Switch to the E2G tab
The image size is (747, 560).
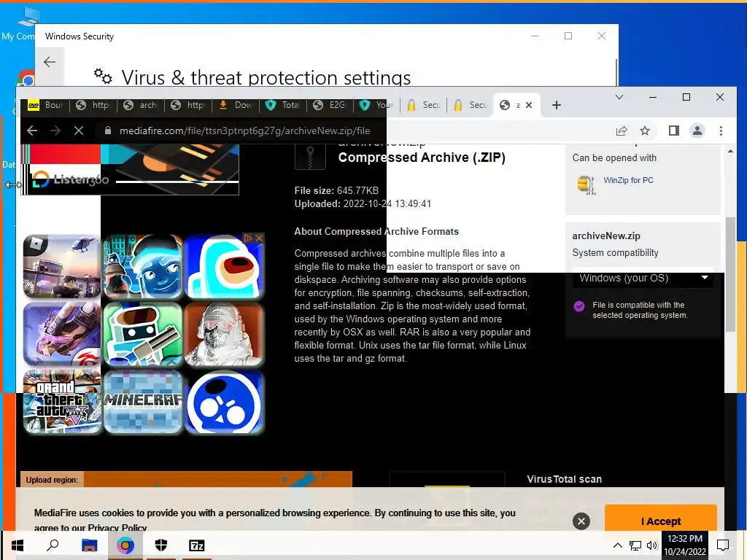[x=330, y=105]
